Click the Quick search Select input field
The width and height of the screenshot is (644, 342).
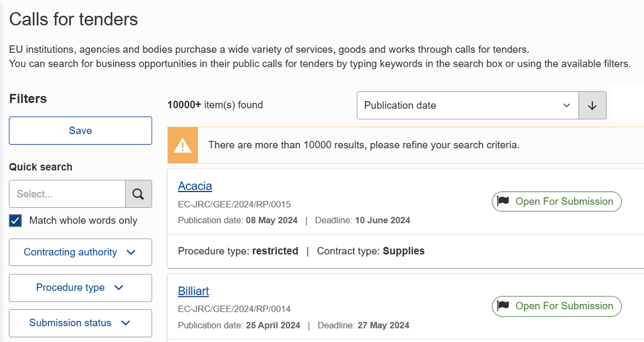point(67,194)
